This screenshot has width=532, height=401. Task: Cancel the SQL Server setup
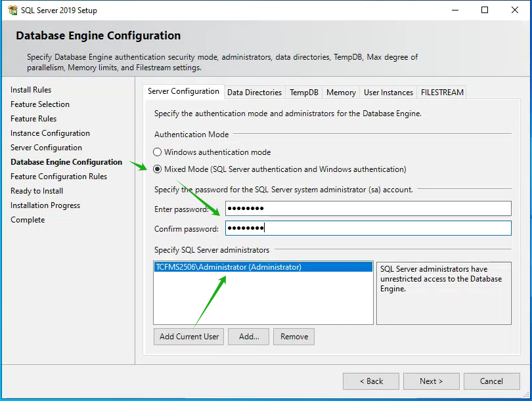pyautogui.click(x=492, y=381)
